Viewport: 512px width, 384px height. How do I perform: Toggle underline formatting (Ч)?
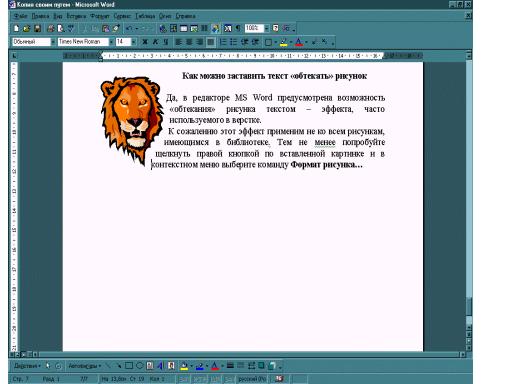[x=165, y=42]
